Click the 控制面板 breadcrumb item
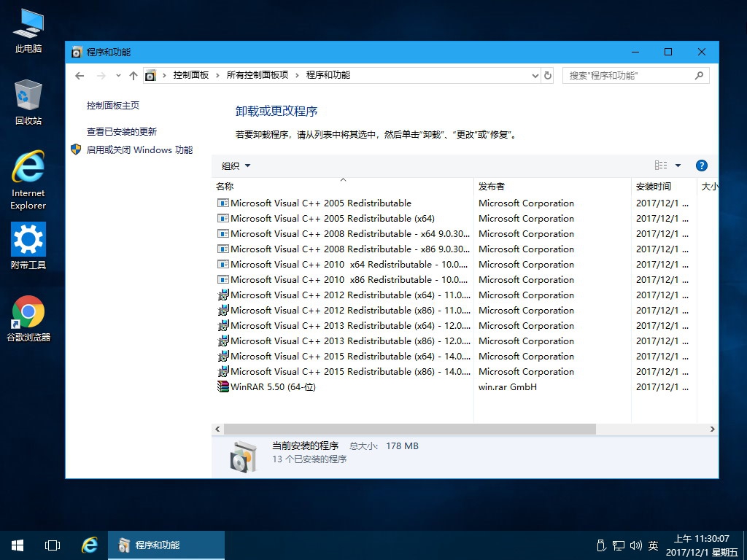Screen dimensions: 747x560 tap(191, 75)
